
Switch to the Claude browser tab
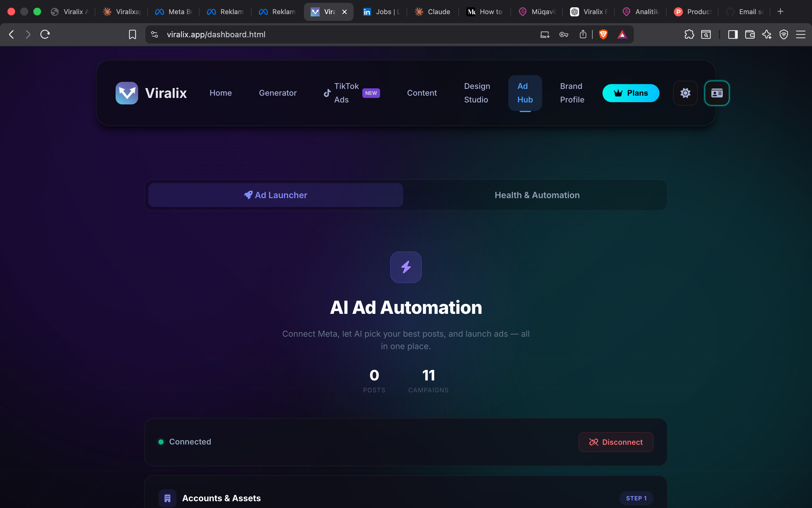tap(433, 12)
